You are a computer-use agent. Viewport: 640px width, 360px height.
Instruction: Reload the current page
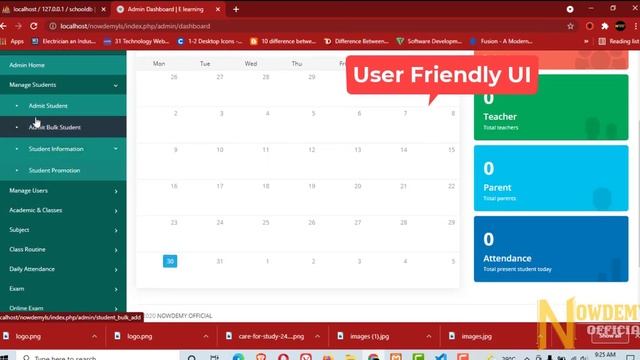click(34, 26)
